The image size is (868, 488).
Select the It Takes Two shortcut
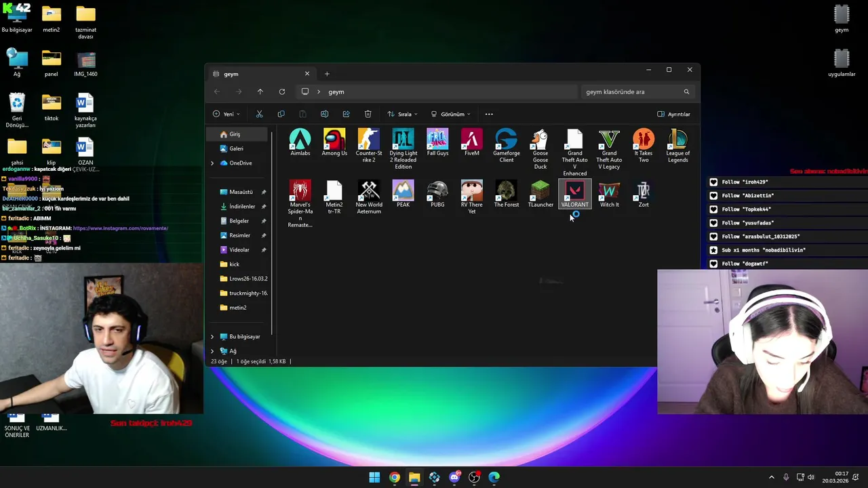point(644,146)
